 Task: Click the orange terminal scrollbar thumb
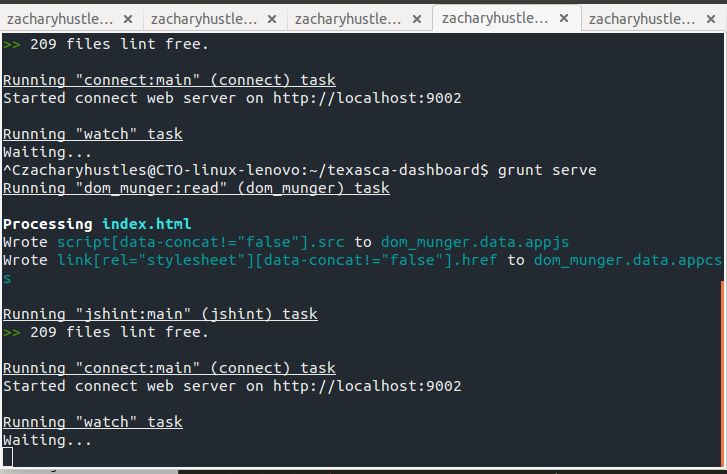[723, 372]
